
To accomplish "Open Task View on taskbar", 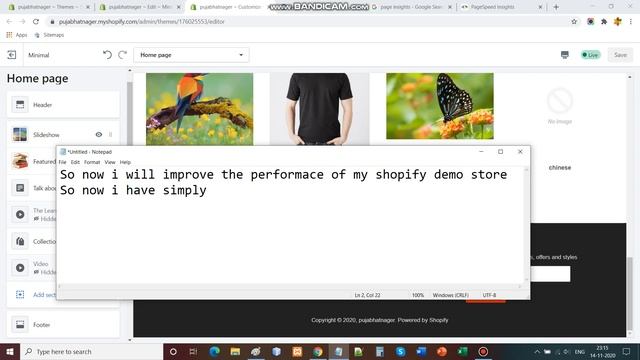I will click(193, 351).
